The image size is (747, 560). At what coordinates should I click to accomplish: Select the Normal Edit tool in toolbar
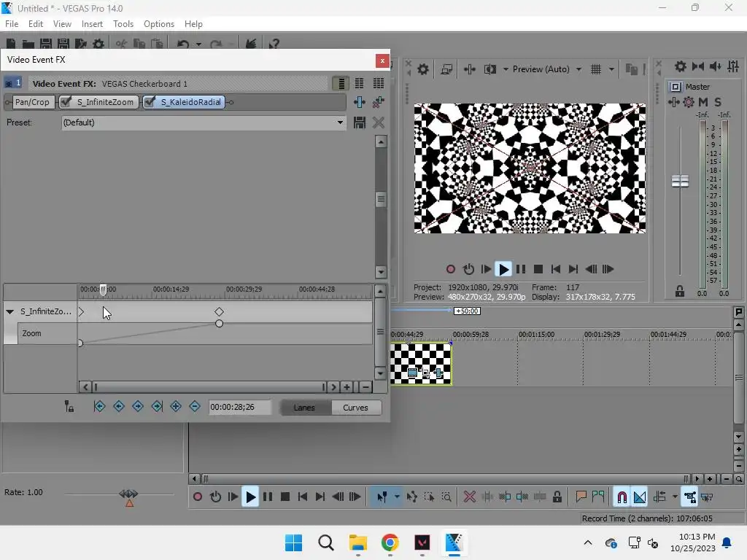(382, 497)
